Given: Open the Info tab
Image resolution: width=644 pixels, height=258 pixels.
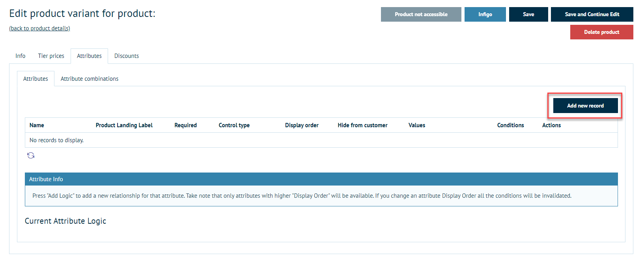Looking at the screenshot, I should [x=21, y=56].
